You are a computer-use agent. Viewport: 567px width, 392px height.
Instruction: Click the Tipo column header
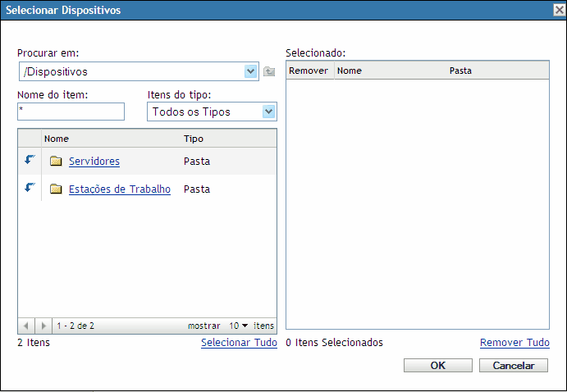pyautogui.click(x=194, y=139)
